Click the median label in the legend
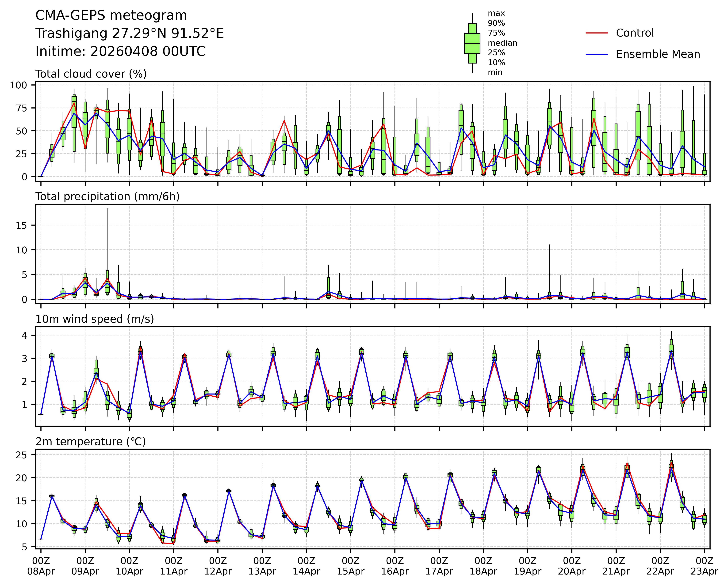 pyautogui.click(x=502, y=43)
